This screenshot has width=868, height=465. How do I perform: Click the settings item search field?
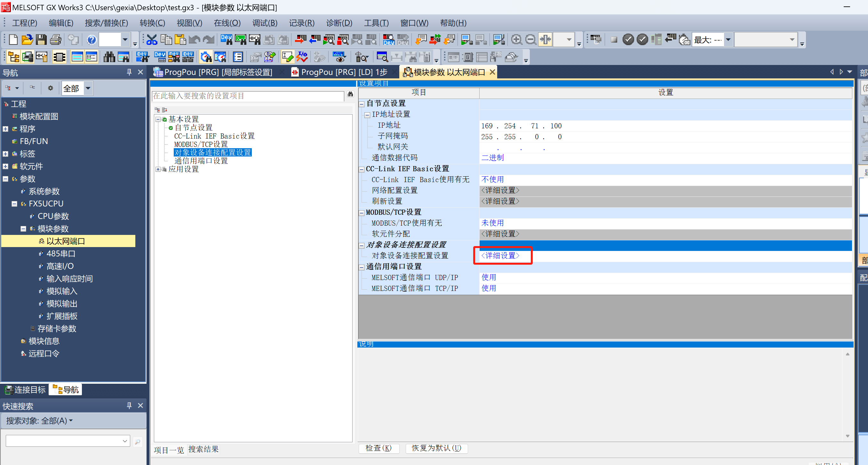[248, 96]
